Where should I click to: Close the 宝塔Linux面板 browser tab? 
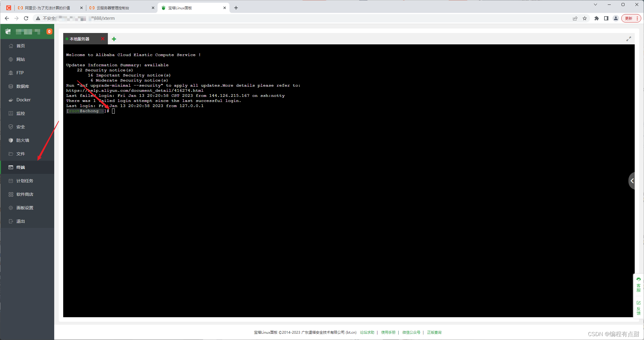click(225, 8)
